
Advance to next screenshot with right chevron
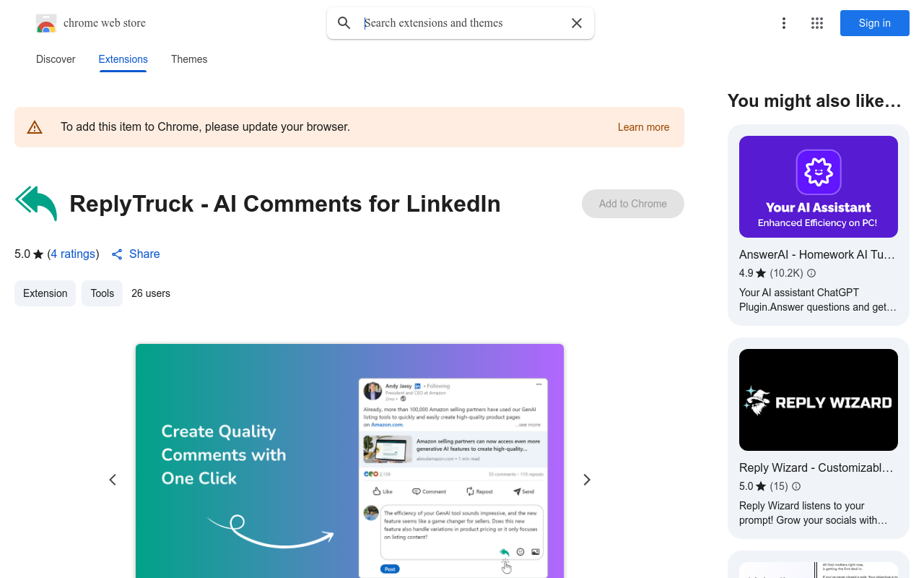pyautogui.click(x=587, y=480)
